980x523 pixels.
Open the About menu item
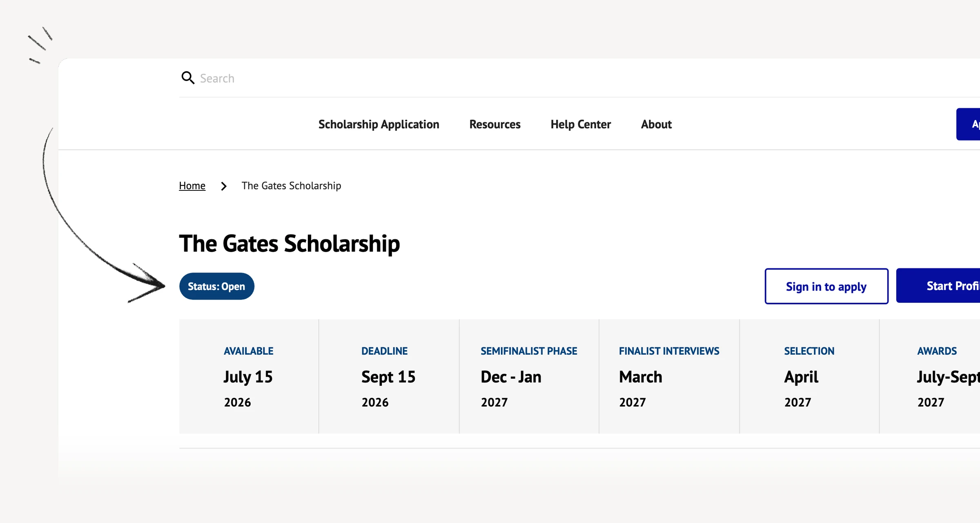click(x=656, y=124)
